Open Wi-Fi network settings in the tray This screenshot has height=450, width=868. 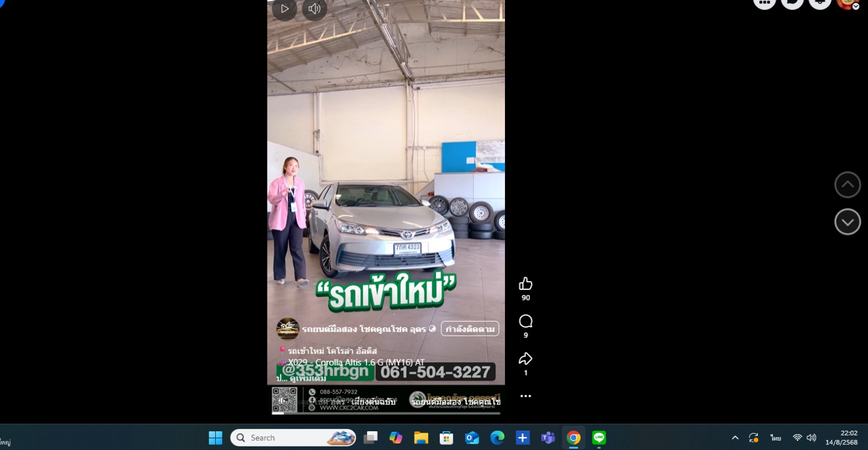(797, 438)
